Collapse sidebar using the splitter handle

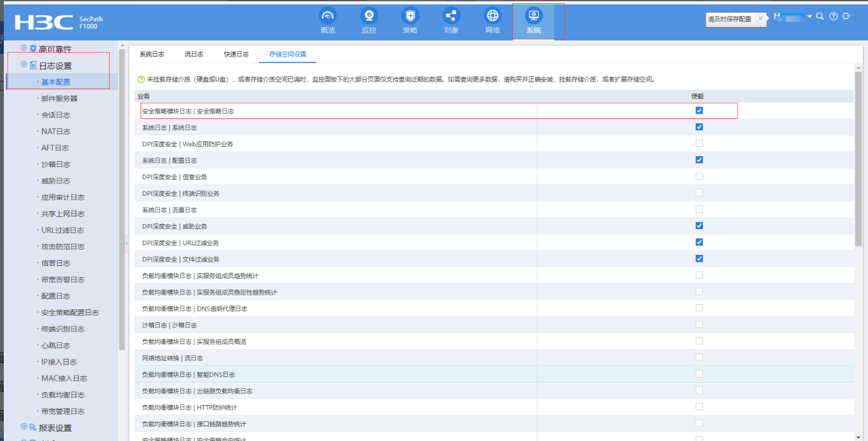pyautogui.click(x=126, y=243)
